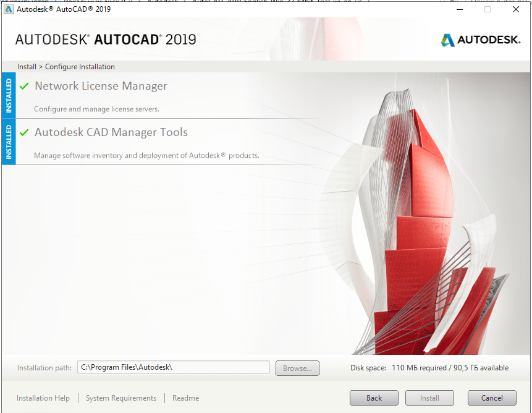Click the 'Installation path:' label
532x413 pixels.
click(x=44, y=368)
